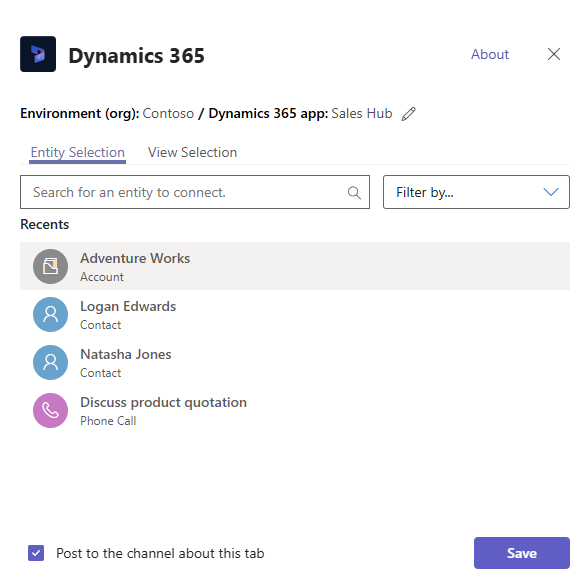This screenshot has width=586, height=588.
Task: Click the phone call activity icon
Action: click(51, 410)
